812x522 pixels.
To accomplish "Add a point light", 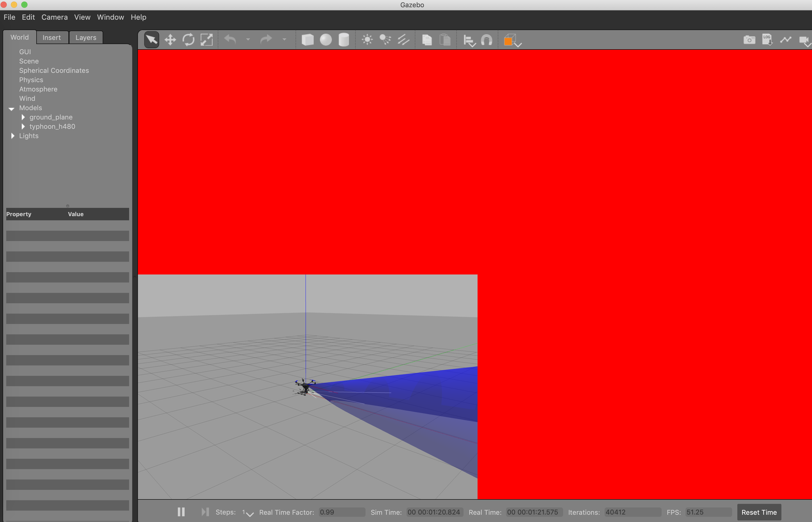I will click(x=367, y=40).
